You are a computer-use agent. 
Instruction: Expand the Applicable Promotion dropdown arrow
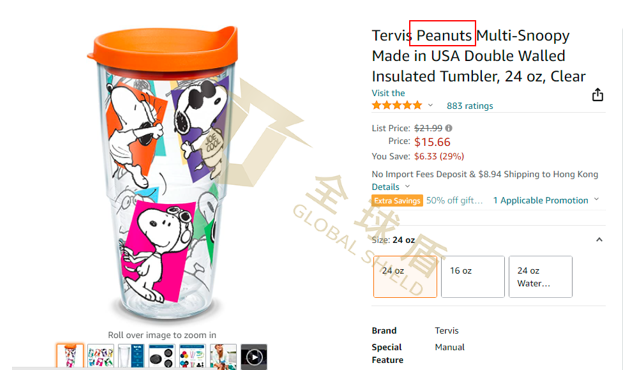click(596, 199)
